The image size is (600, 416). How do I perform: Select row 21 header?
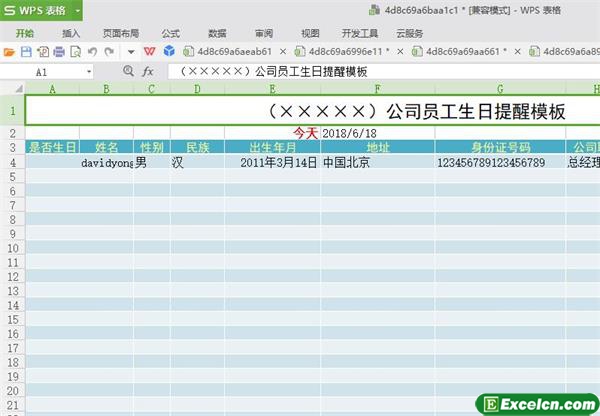pos(13,405)
